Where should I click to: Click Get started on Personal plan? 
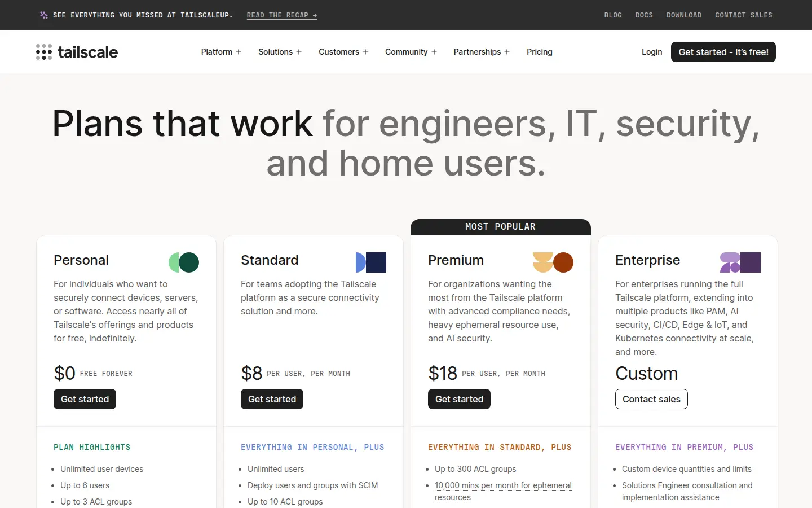[x=85, y=399]
